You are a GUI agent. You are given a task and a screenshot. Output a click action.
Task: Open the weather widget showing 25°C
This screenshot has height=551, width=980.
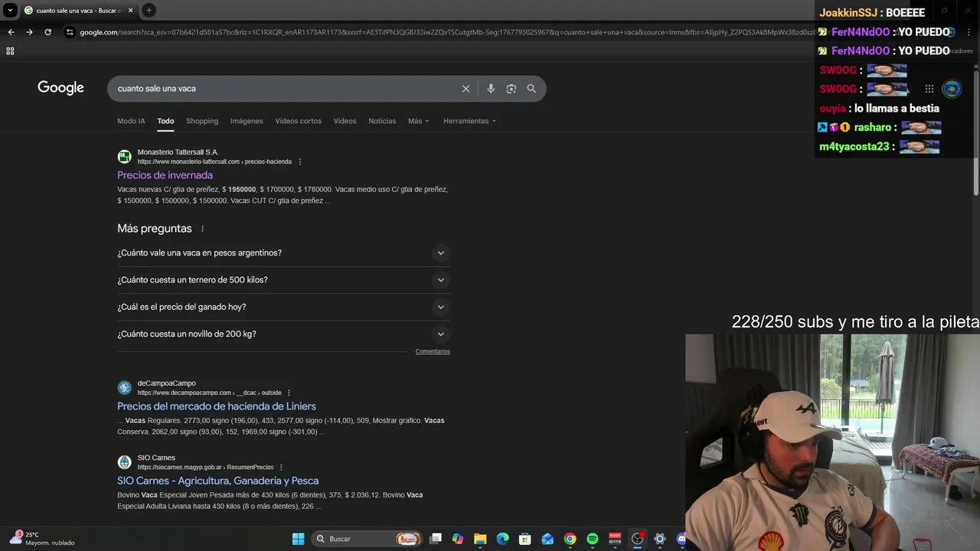pos(42,539)
